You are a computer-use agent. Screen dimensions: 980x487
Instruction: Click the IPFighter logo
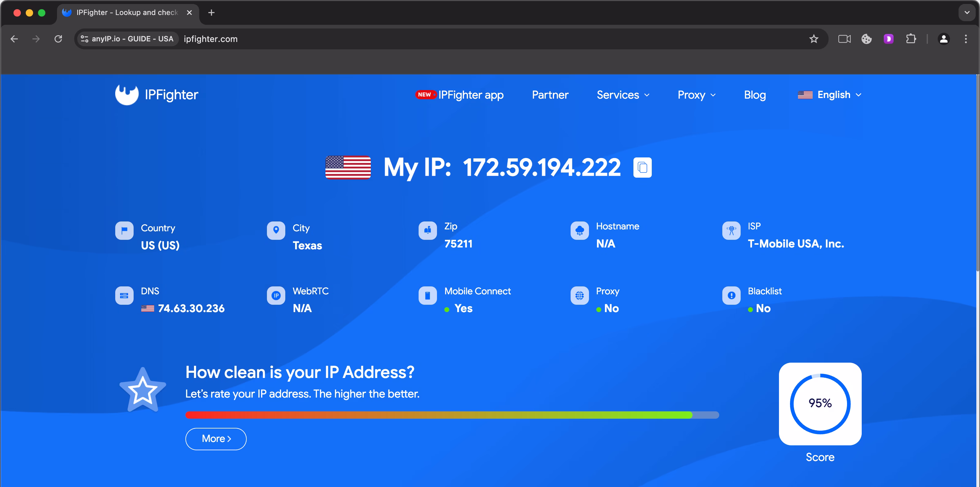[157, 95]
